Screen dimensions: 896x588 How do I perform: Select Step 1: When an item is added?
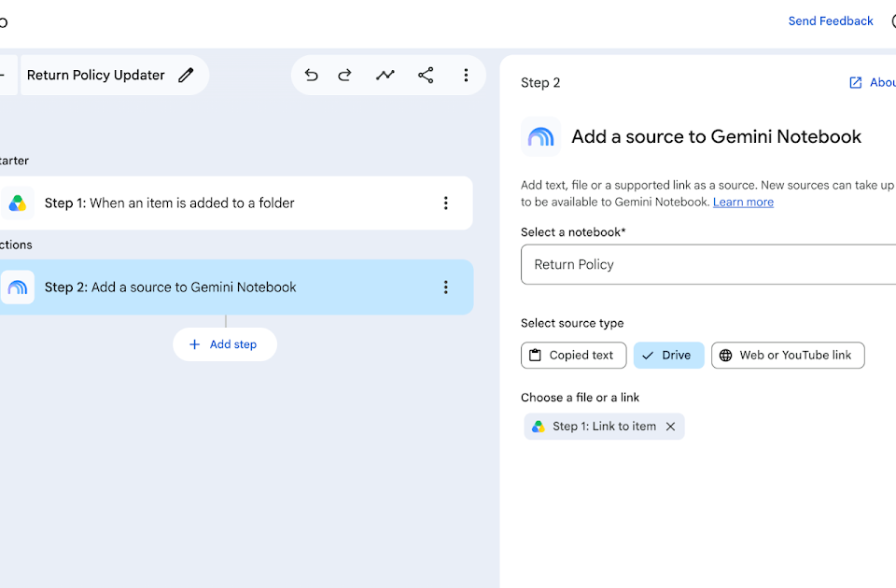234,203
